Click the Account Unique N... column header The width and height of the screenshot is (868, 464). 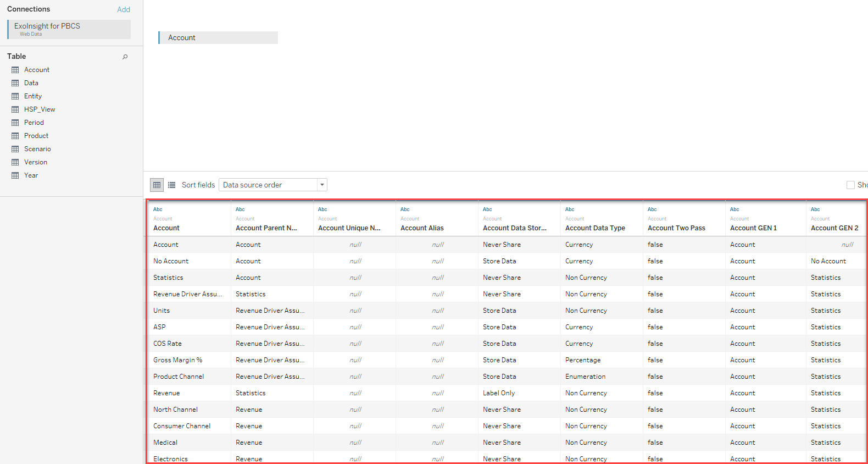(349, 228)
